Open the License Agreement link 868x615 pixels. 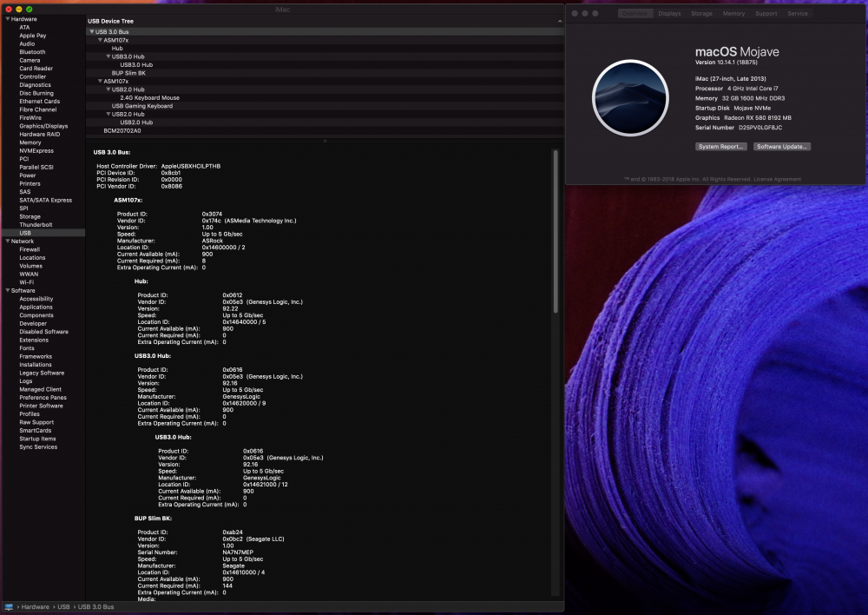point(777,179)
